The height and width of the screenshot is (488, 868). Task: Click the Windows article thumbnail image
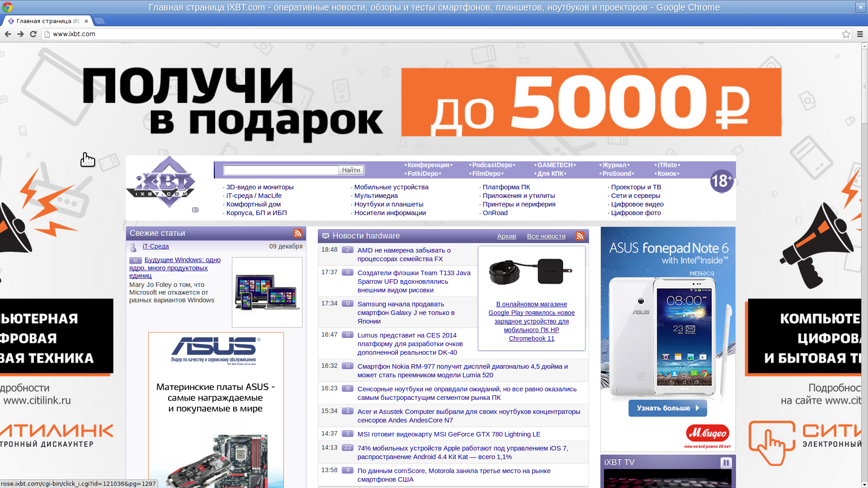tap(267, 292)
